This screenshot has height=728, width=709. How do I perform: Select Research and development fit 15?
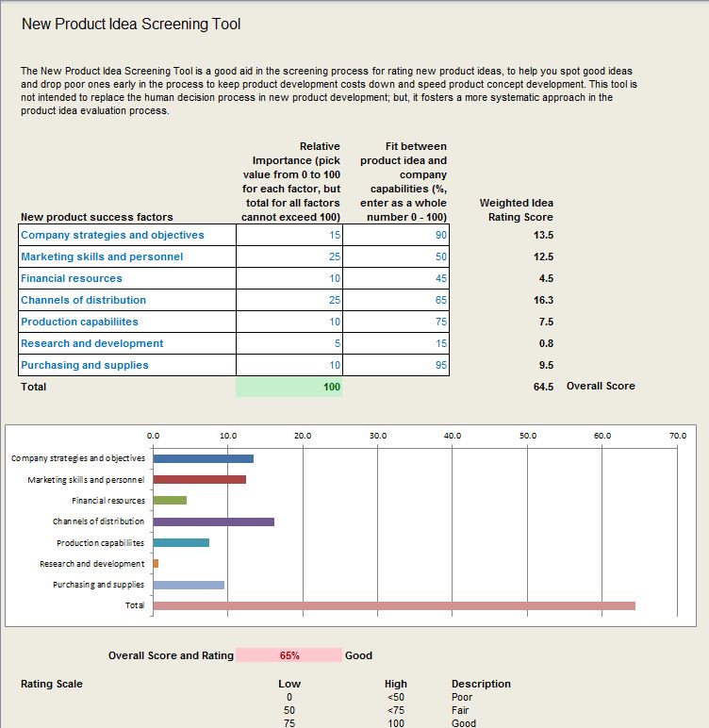tap(396, 343)
